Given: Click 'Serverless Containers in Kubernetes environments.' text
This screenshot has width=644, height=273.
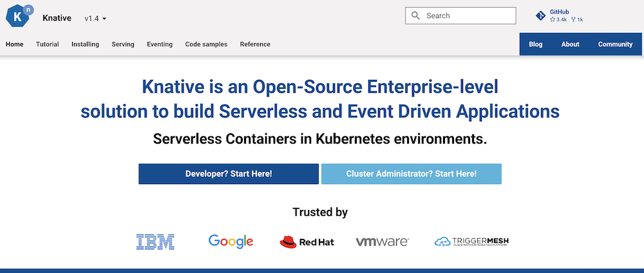Looking at the screenshot, I should pyautogui.click(x=320, y=139).
